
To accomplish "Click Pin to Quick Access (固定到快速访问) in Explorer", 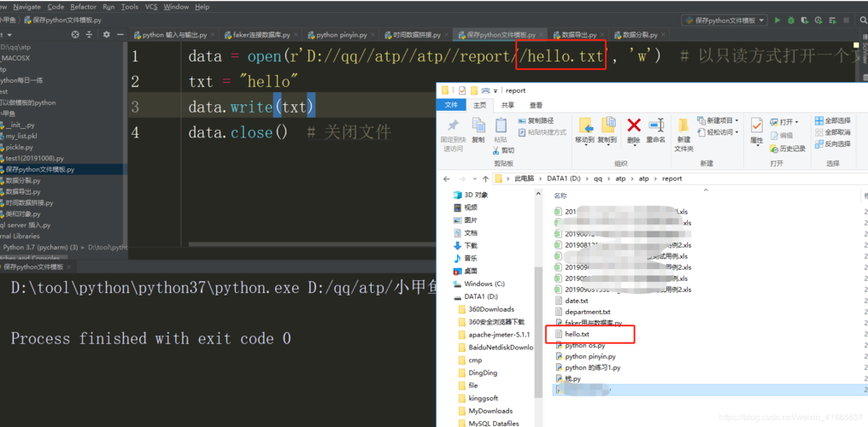I will coord(453,136).
